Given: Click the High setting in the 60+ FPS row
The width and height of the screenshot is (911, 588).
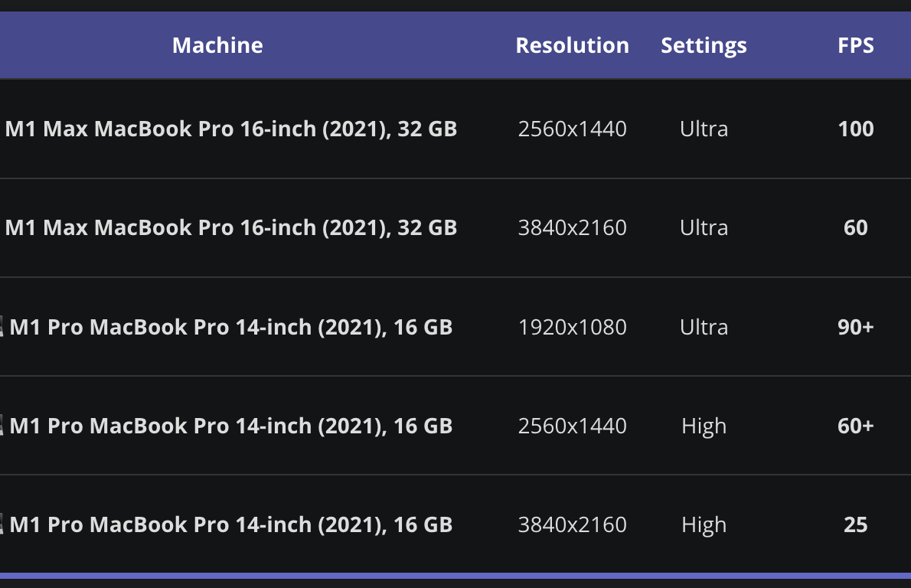Looking at the screenshot, I should coord(704,426).
